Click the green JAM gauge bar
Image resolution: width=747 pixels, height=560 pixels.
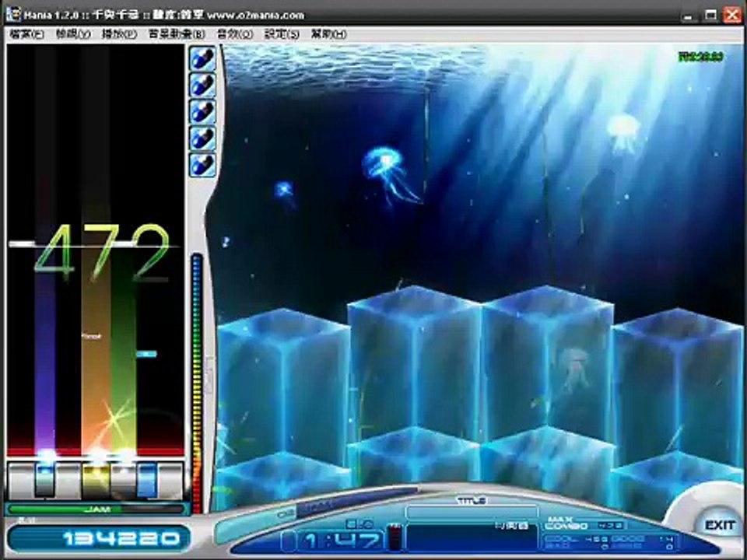coord(96,509)
